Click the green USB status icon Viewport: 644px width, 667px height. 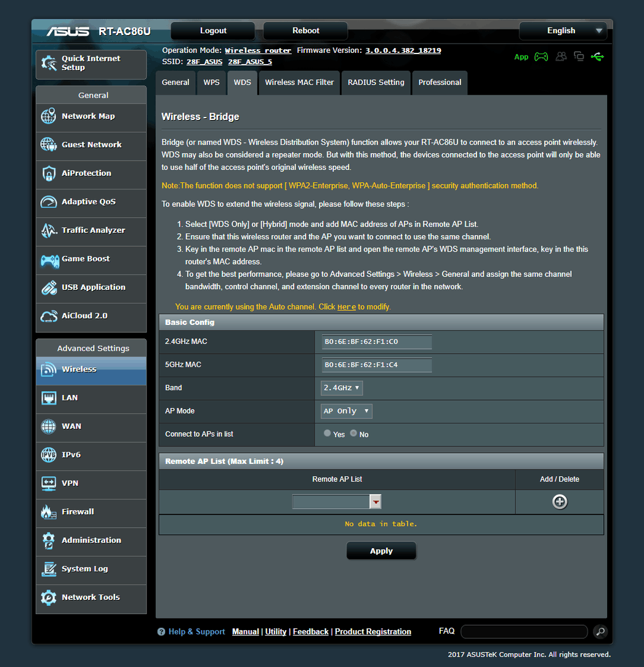(x=597, y=57)
